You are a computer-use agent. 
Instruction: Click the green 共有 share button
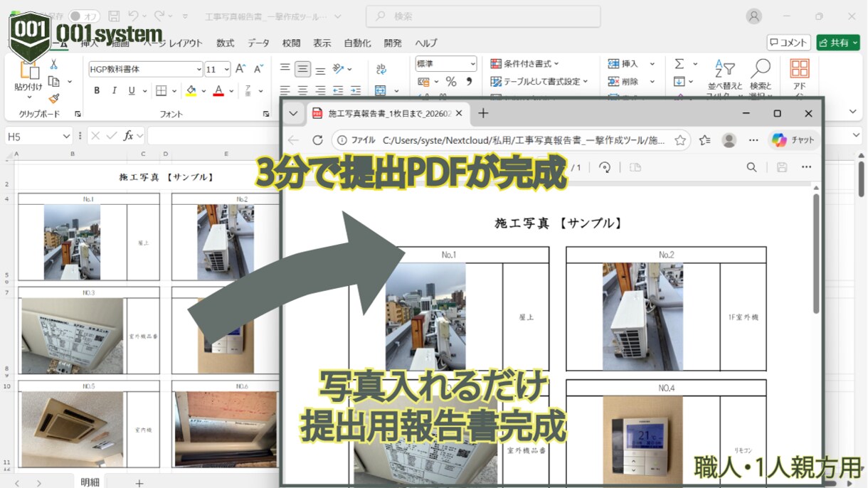[838, 43]
